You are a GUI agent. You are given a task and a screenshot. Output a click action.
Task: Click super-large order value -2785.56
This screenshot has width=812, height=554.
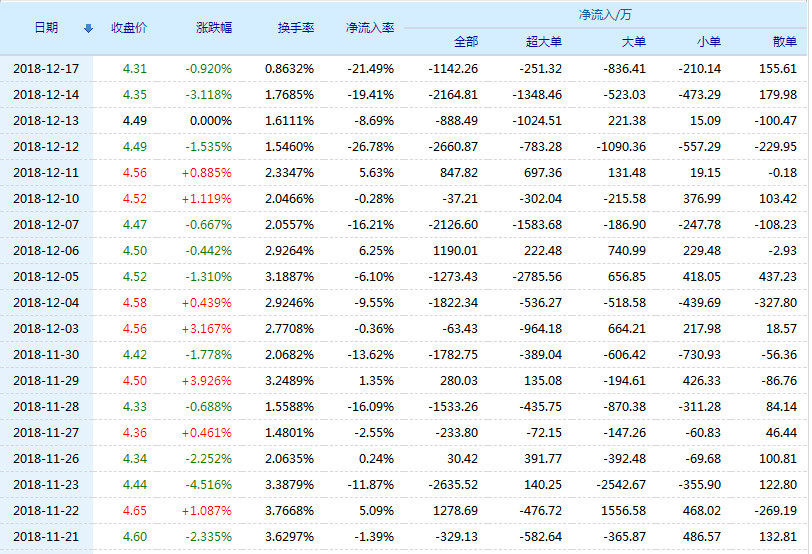pos(537,276)
